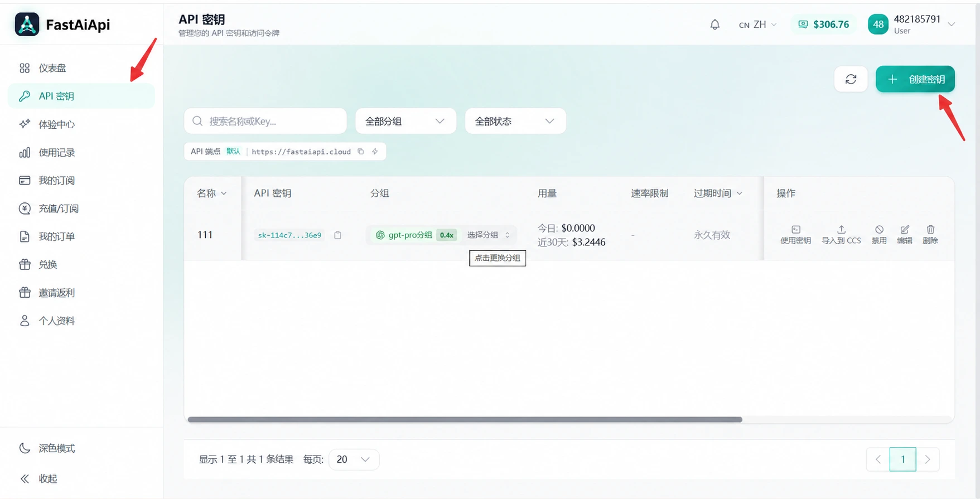Click the lightning icon beside endpoint URL
Viewport: 980px width, 499px height.
pyautogui.click(x=375, y=152)
